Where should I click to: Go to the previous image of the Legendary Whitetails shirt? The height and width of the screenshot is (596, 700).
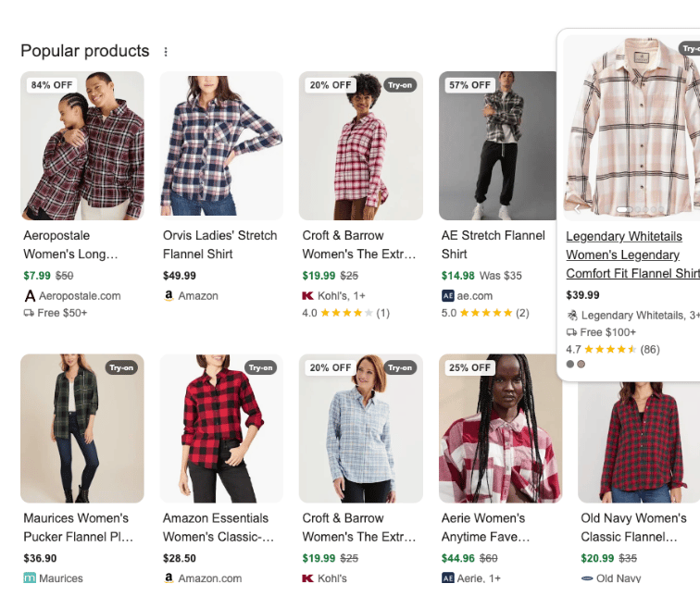tap(576, 209)
